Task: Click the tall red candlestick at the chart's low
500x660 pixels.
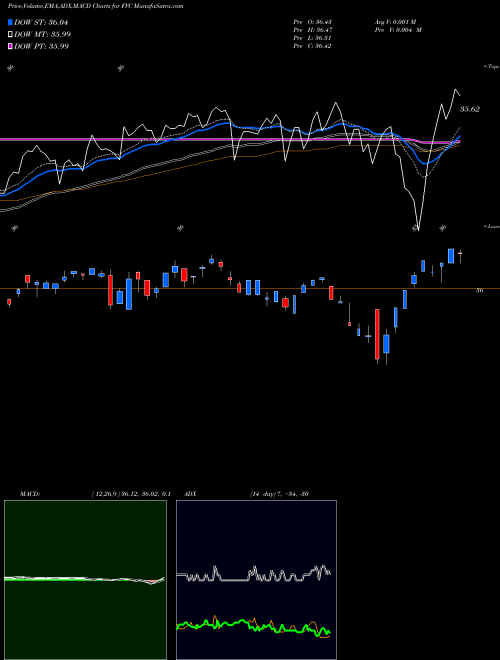Action: [x=377, y=335]
